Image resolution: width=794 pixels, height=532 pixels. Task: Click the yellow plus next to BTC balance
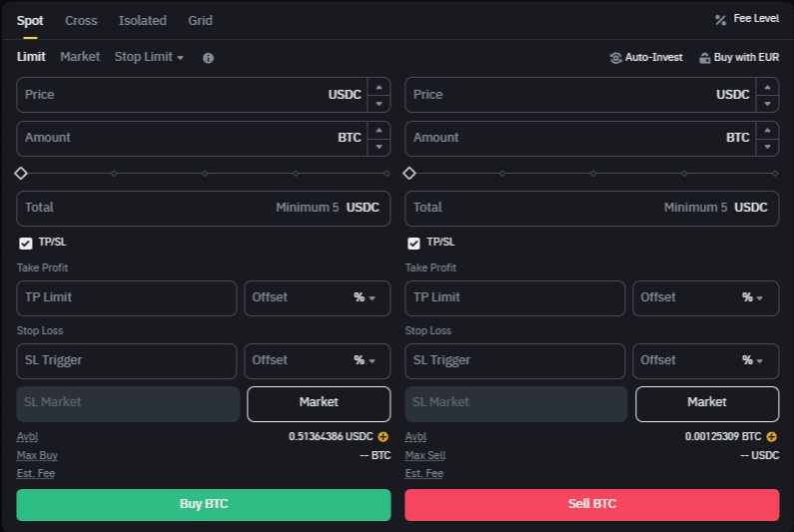pyautogui.click(x=772, y=437)
